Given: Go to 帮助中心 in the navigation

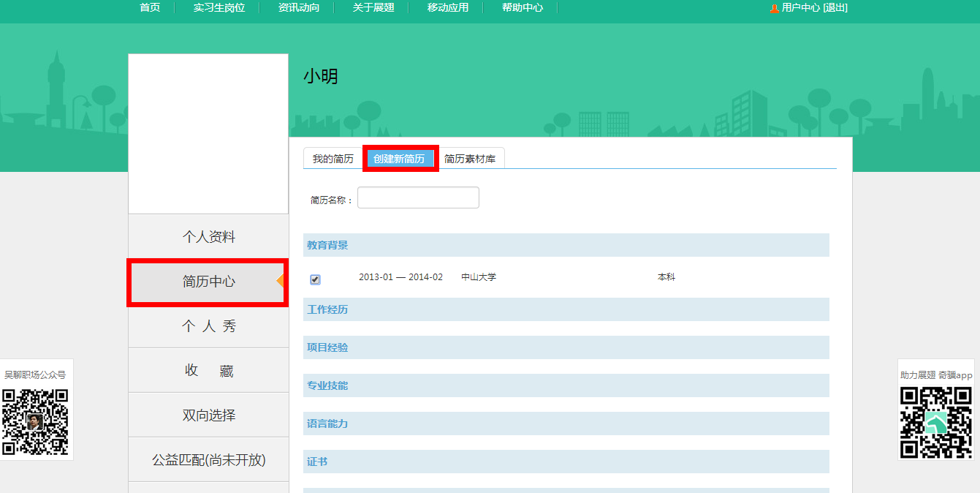Looking at the screenshot, I should (x=523, y=7).
